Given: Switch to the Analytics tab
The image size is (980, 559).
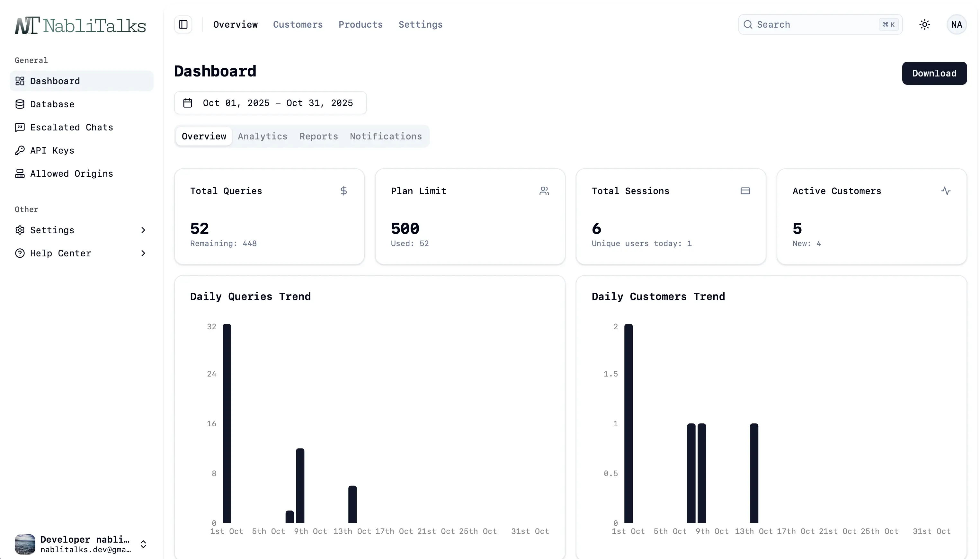Looking at the screenshot, I should click(x=262, y=136).
